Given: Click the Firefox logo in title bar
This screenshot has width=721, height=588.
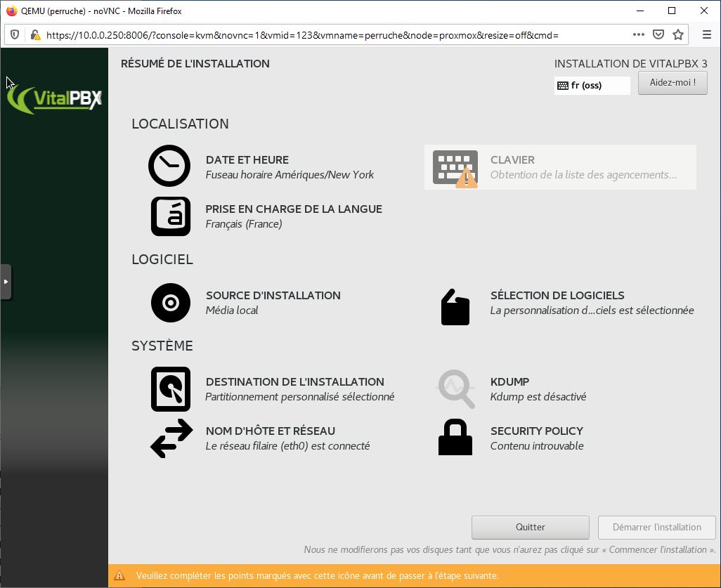Looking at the screenshot, I should coord(11,11).
